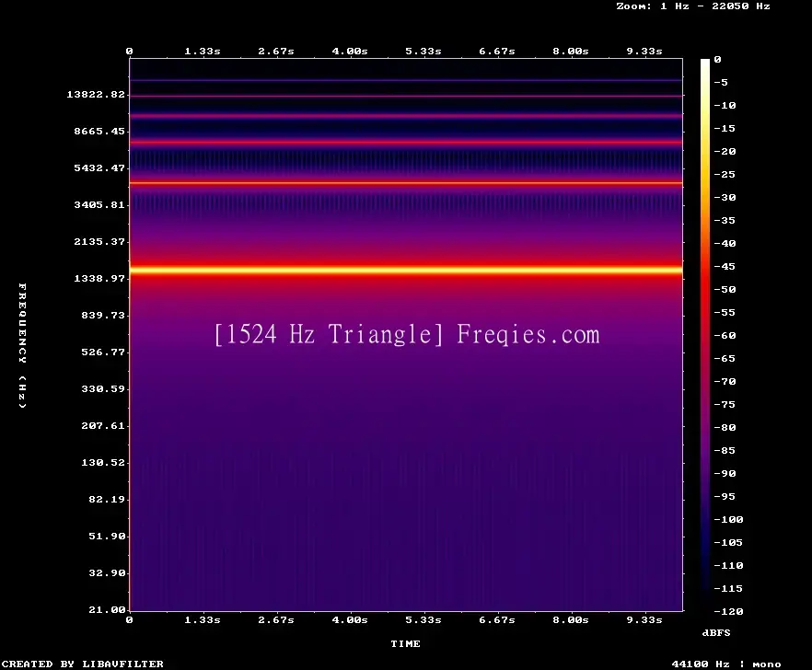
Task: Click the 1.33s label on the bottom time axis
Action: click(203, 619)
